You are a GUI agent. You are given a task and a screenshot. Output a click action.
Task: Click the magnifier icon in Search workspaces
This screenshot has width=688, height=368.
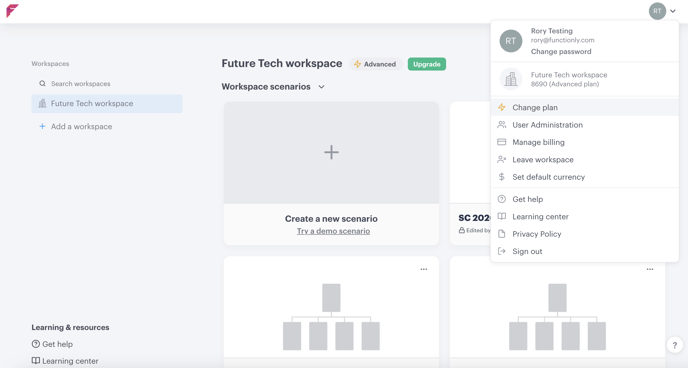[x=42, y=83]
